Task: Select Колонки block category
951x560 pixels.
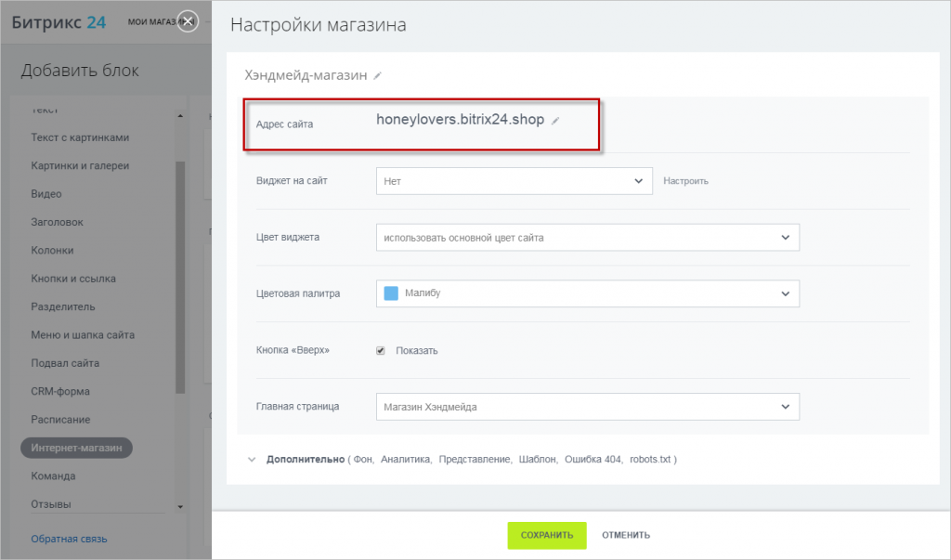Action: click(x=52, y=250)
